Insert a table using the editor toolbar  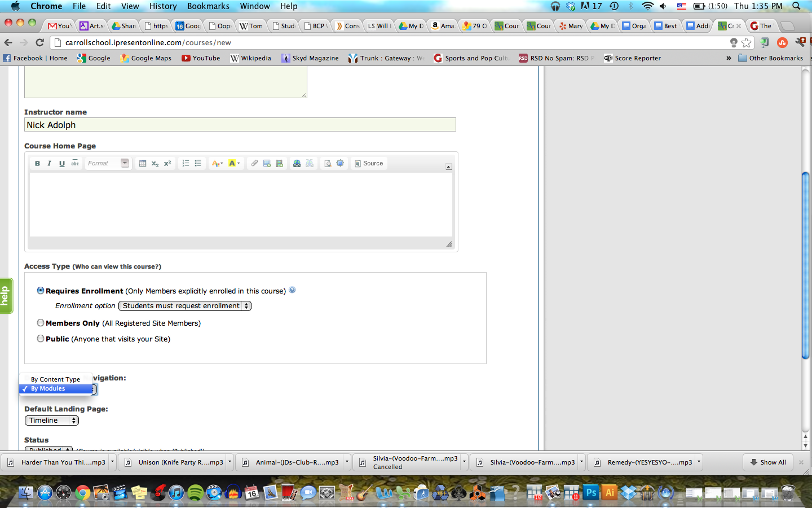(x=143, y=163)
